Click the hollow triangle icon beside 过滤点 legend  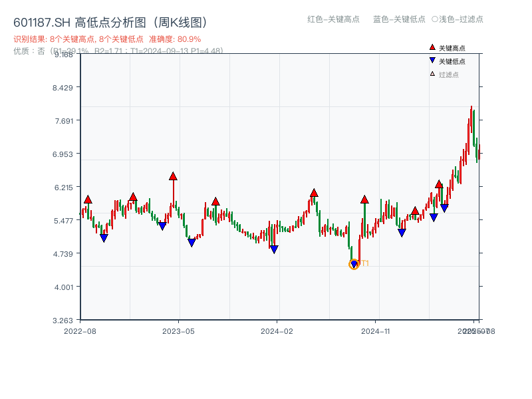pos(432,74)
